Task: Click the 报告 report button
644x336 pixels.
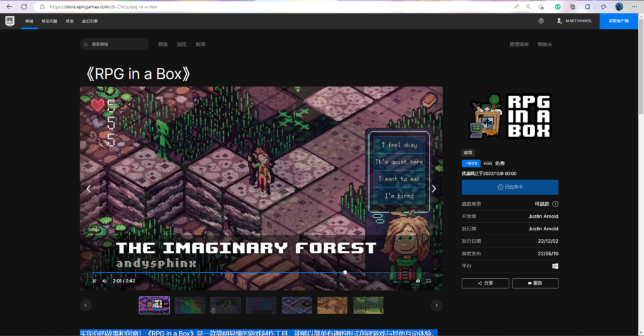Action: pos(535,283)
